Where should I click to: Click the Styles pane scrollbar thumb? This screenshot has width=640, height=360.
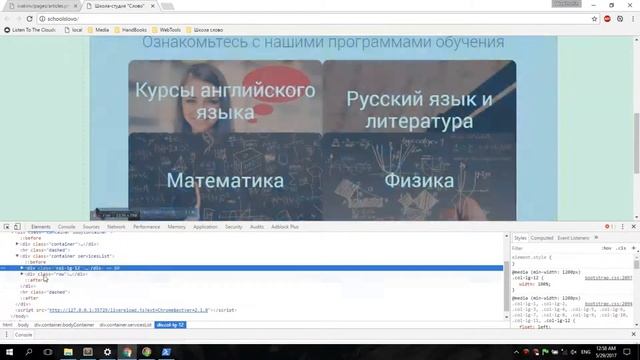[636, 264]
